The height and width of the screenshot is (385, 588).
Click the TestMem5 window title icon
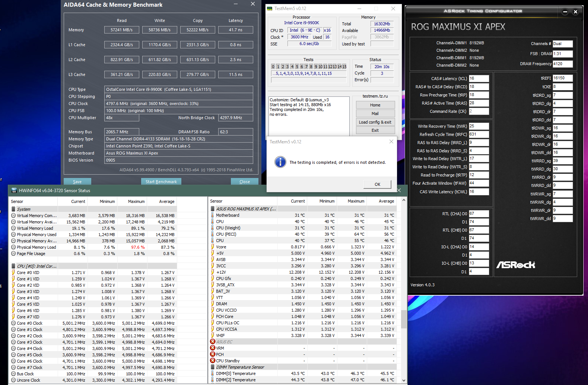(270, 9)
